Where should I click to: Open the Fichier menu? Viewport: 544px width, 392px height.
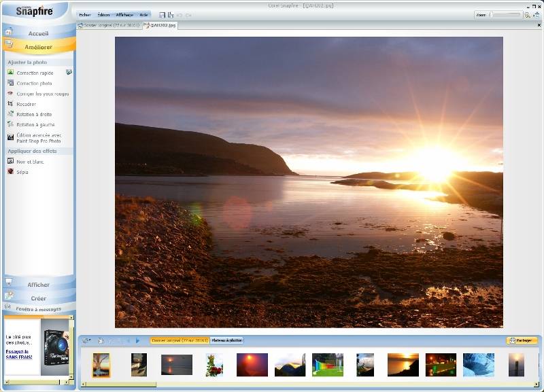[84, 15]
